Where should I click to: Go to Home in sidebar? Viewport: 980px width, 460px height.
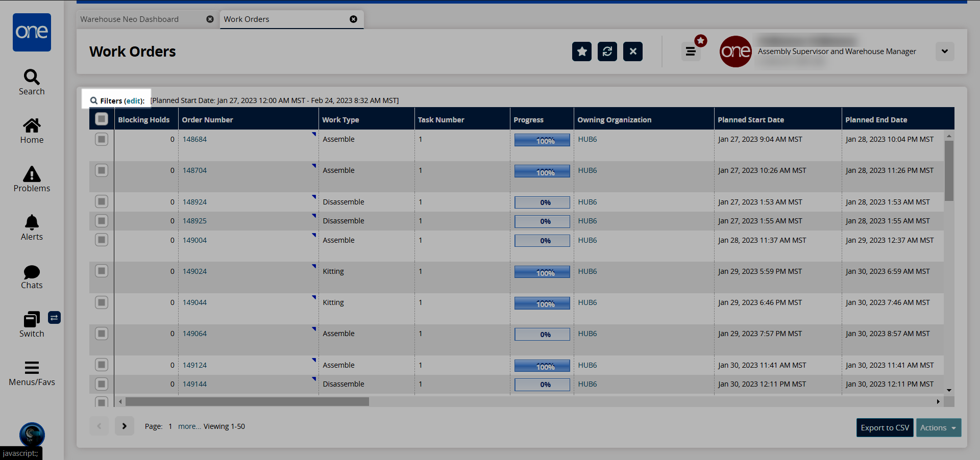(x=32, y=131)
